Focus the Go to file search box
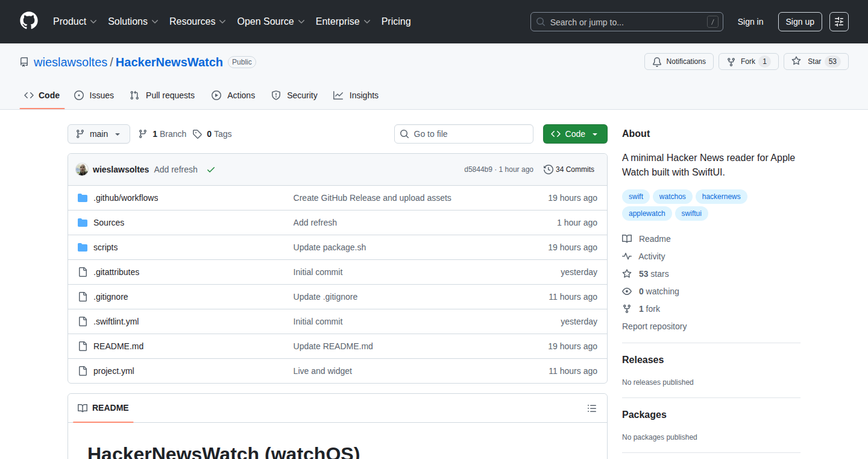Screen dimensions: 868x459 pyautogui.click(x=464, y=134)
